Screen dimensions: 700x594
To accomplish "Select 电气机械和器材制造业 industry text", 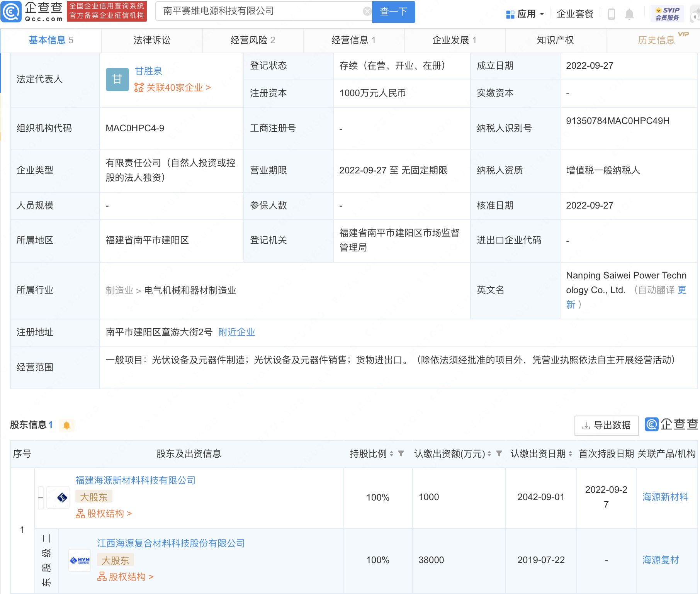I will (190, 290).
